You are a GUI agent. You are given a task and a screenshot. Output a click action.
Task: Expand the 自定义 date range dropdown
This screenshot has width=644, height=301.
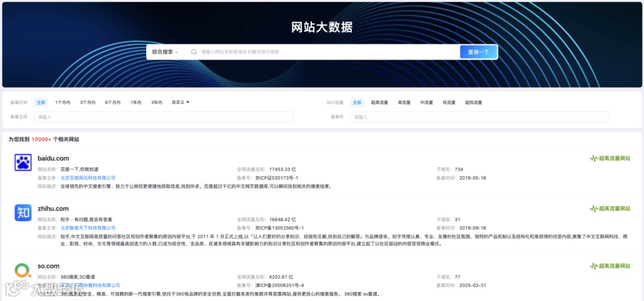(180, 102)
